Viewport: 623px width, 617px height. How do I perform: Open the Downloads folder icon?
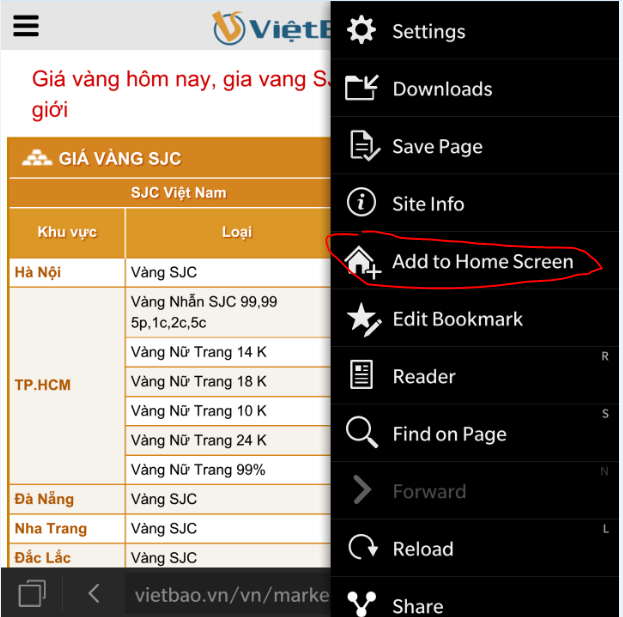tap(362, 88)
